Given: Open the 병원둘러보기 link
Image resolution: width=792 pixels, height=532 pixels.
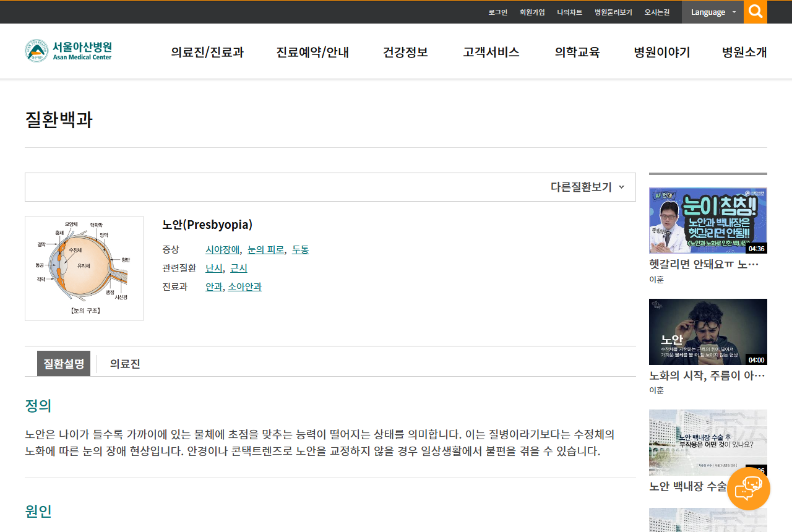Looking at the screenshot, I should point(613,12).
